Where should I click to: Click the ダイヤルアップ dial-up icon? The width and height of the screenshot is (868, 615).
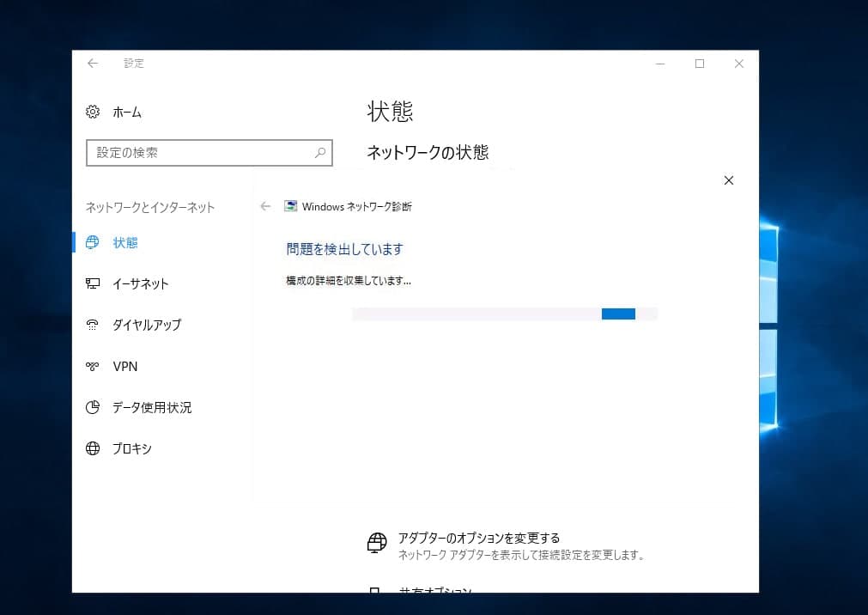tap(93, 325)
